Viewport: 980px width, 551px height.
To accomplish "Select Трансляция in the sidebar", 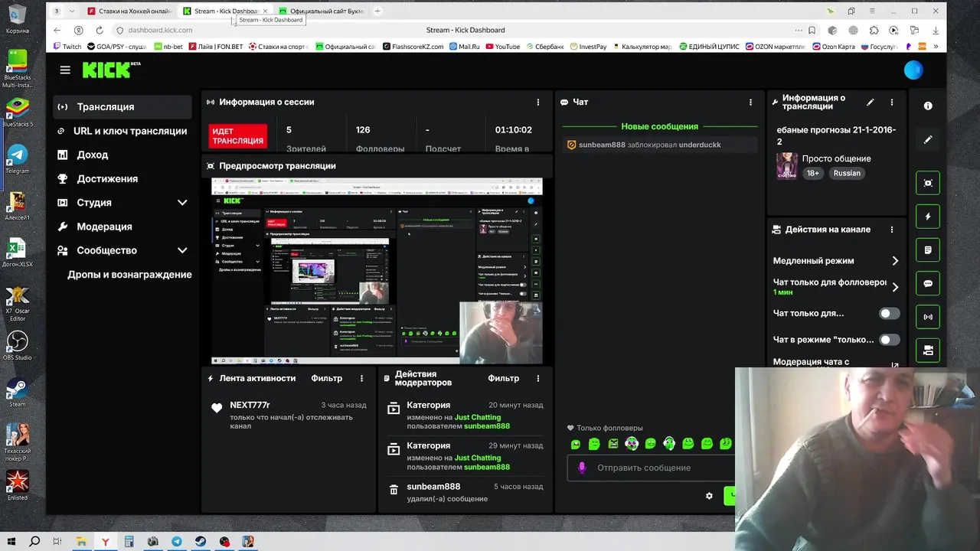I will 122,107.
